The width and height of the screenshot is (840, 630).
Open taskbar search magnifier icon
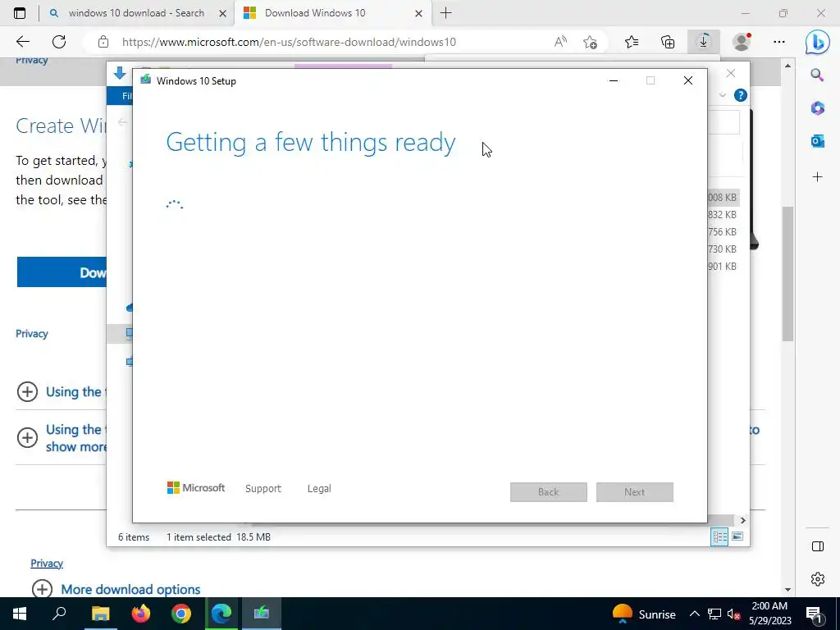click(x=59, y=614)
